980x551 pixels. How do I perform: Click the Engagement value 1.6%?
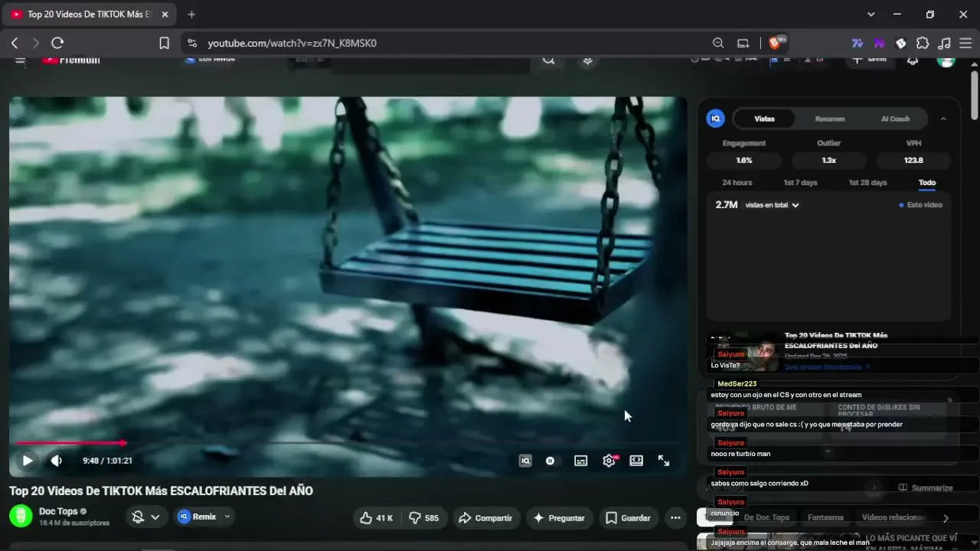(744, 161)
